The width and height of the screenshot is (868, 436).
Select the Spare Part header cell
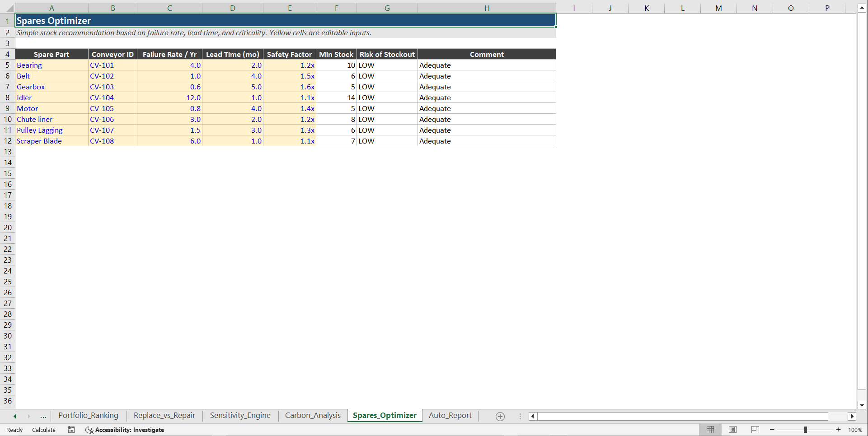coord(52,54)
